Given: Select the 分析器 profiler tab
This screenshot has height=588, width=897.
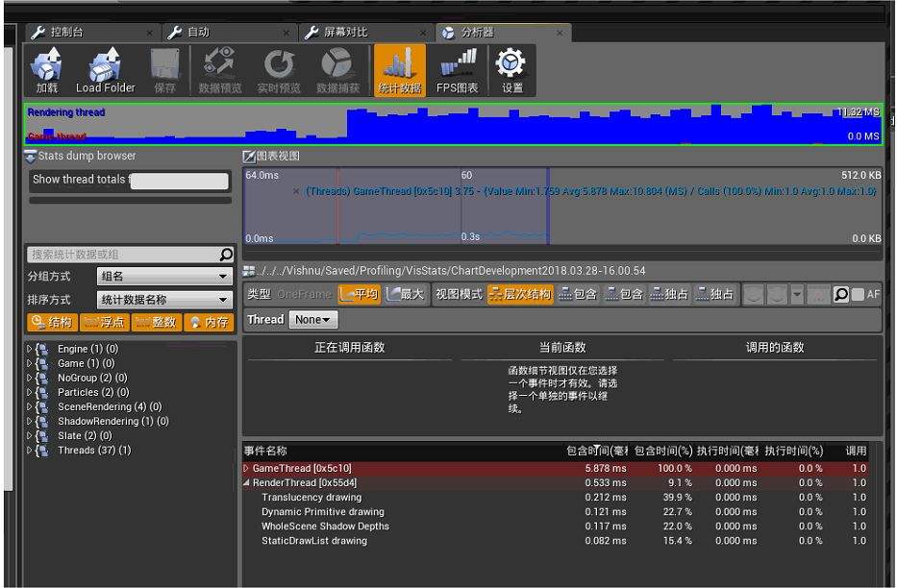Looking at the screenshot, I should (x=503, y=33).
